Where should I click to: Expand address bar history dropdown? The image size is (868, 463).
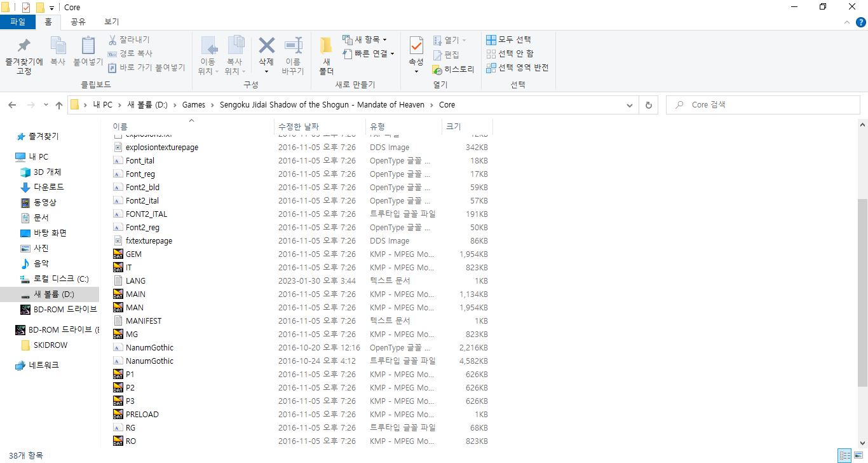click(629, 105)
